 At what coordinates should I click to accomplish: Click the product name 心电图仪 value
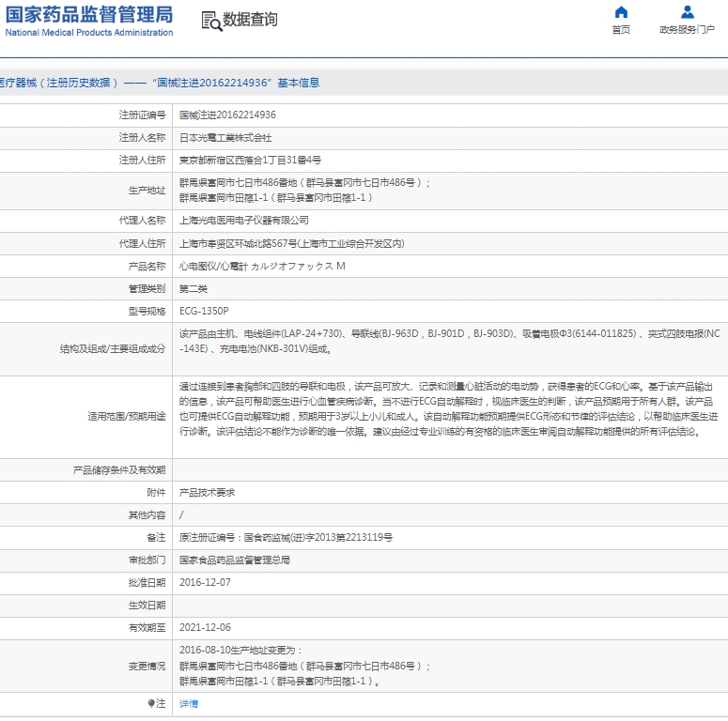(262, 267)
